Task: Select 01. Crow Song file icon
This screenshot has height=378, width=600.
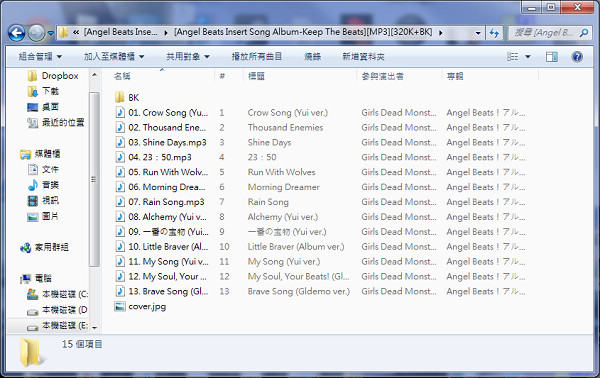Action: 120,112
